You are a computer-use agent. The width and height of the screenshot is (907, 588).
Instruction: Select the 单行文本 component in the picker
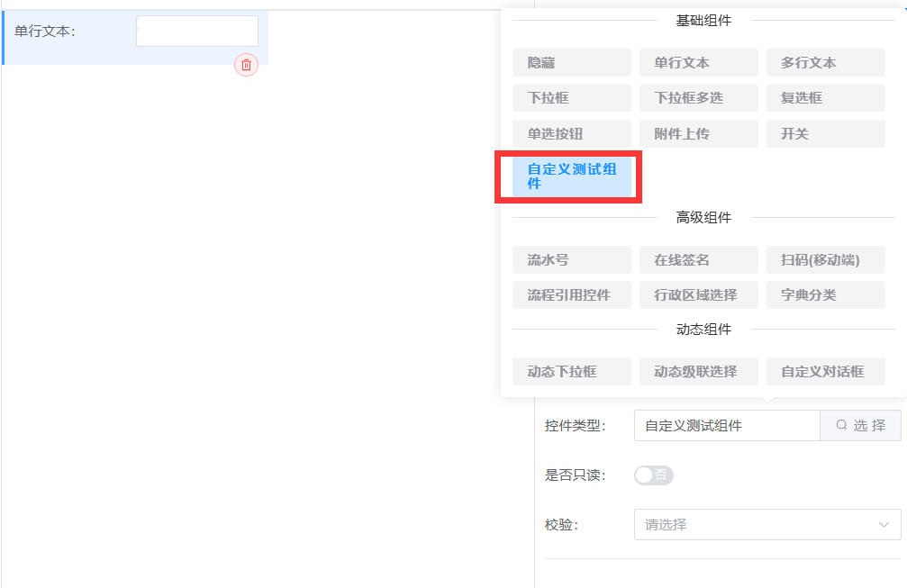[x=699, y=62]
